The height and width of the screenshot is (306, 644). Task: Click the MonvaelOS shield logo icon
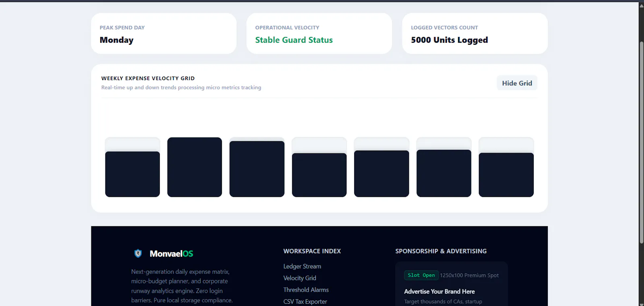[x=138, y=253]
